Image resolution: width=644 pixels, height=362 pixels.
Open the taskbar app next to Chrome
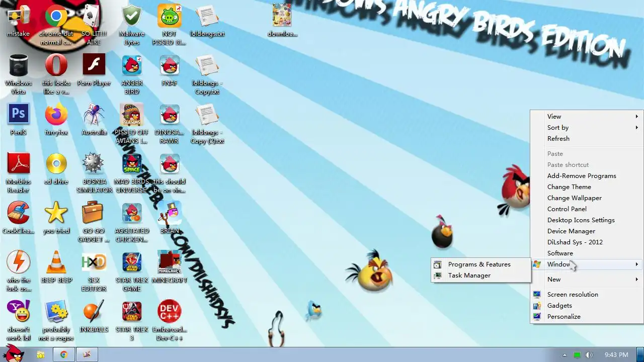(87, 354)
